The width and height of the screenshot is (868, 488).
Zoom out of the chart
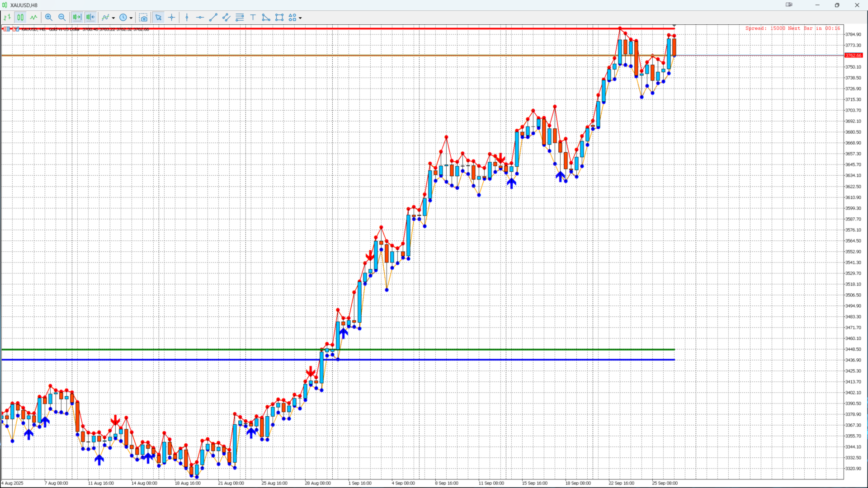click(x=62, y=18)
